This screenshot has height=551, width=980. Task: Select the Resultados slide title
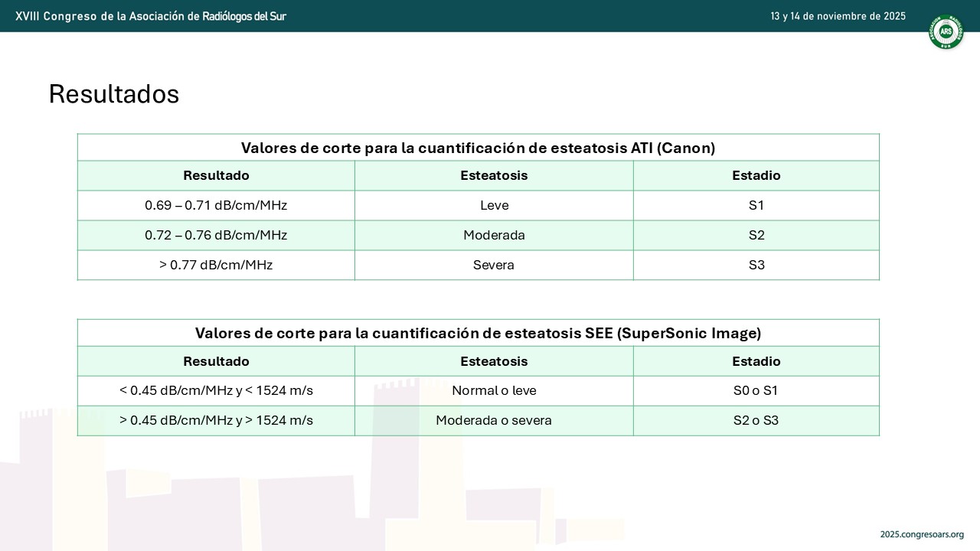(114, 94)
